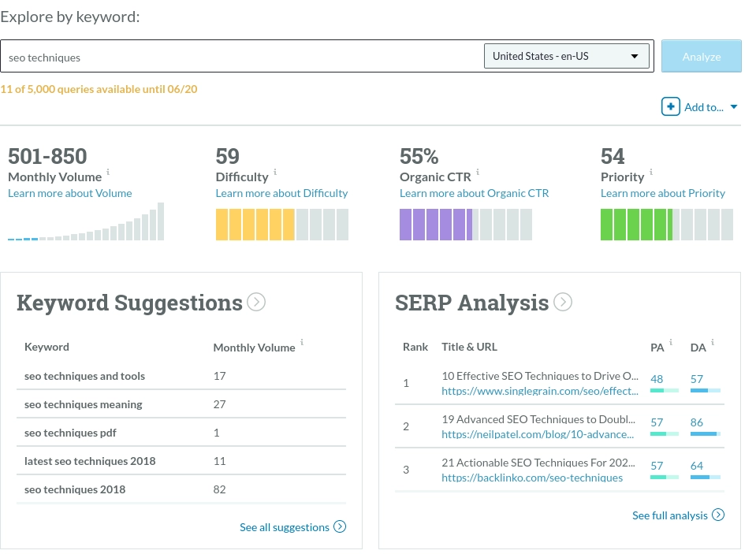The image size is (756, 554).
Task: Click the volume value 82 for seo techniques 2018
Action: coord(219,490)
